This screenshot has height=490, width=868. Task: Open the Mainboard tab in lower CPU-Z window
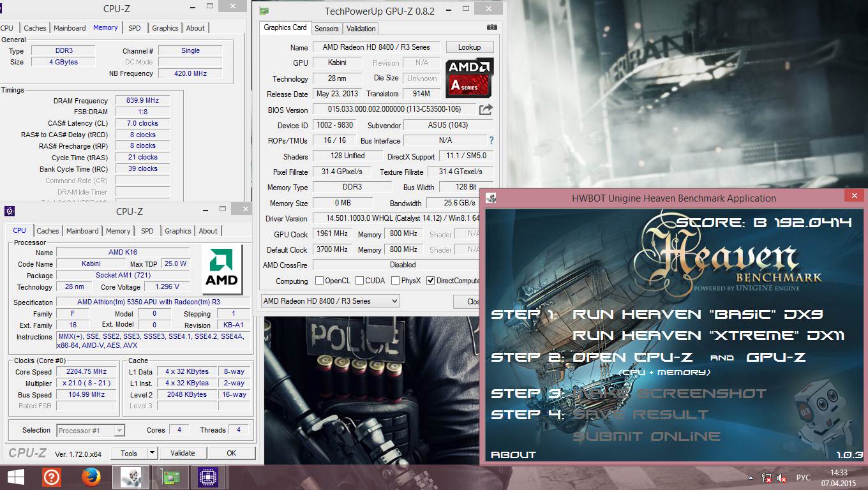[82, 231]
